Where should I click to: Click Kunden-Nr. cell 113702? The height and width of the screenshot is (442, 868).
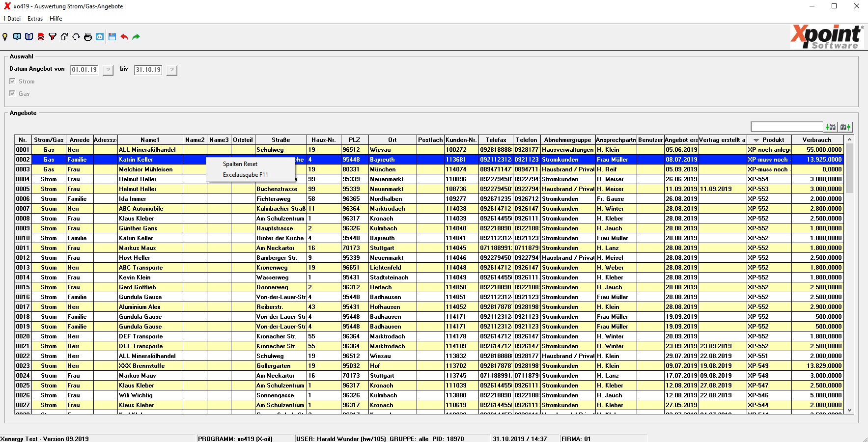(x=462, y=366)
